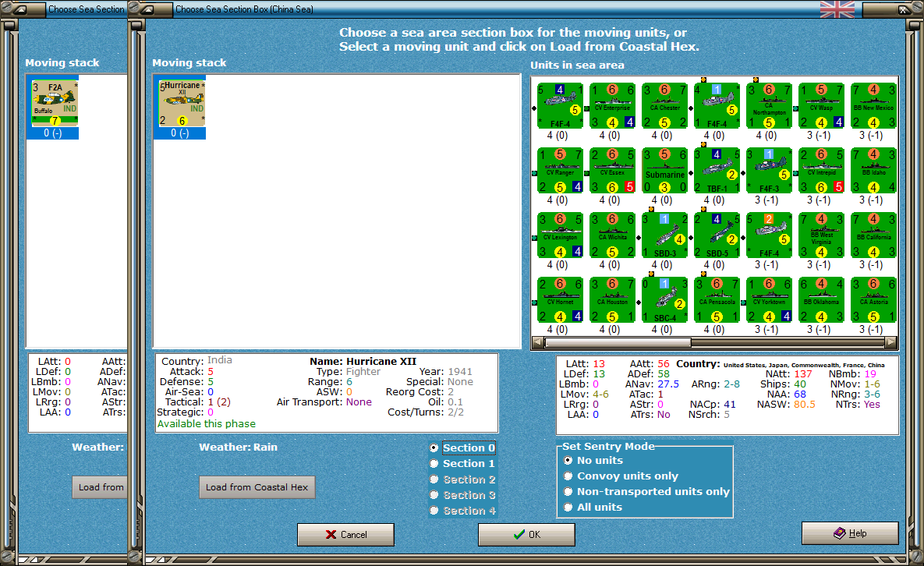Select the CV Lexington carrier unit

tap(561, 235)
